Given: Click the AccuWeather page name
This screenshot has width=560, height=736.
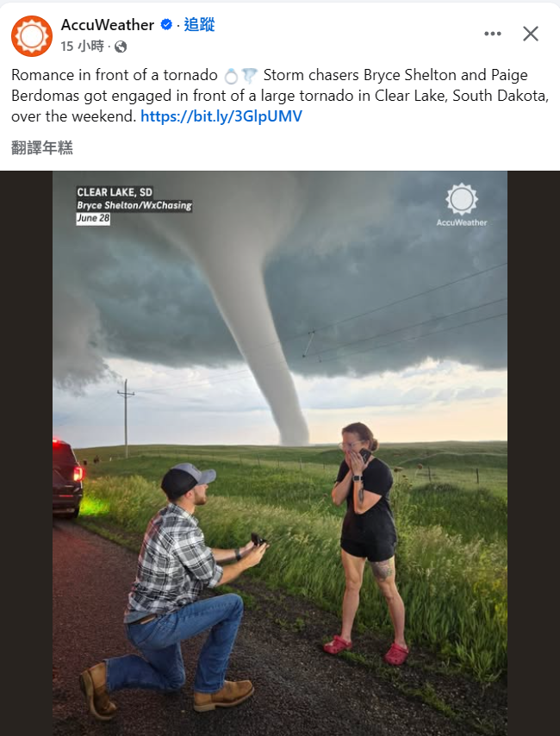Looking at the screenshot, I should click(x=108, y=25).
